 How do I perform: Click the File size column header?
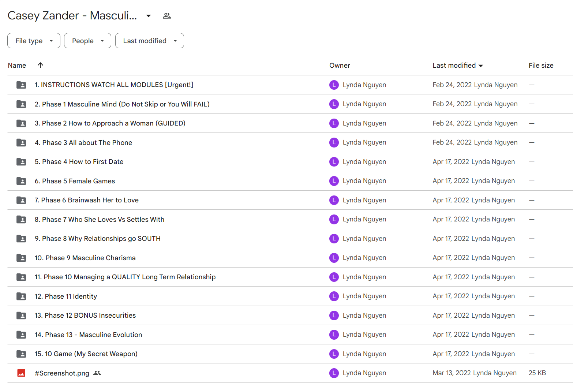coord(541,66)
